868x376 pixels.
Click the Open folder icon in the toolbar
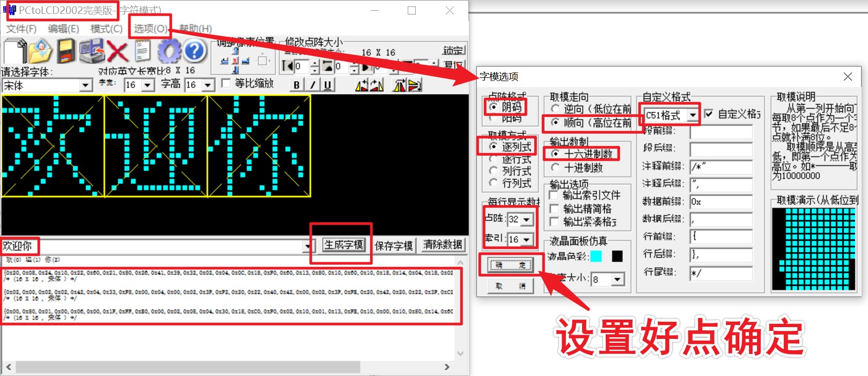(41, 51)
